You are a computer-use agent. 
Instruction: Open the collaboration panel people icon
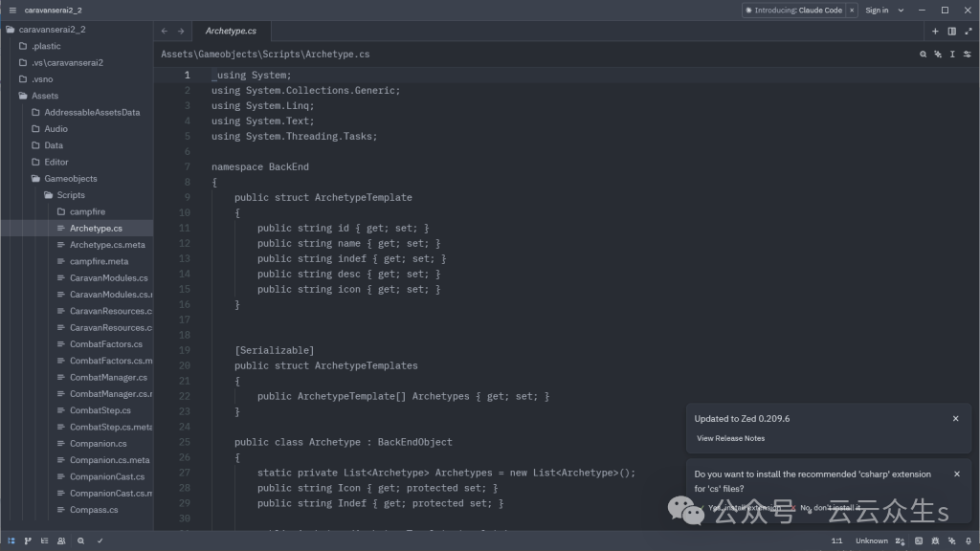coord(61,541)
